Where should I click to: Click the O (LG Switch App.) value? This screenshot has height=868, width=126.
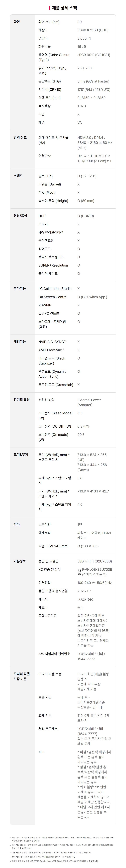point(92,297)
